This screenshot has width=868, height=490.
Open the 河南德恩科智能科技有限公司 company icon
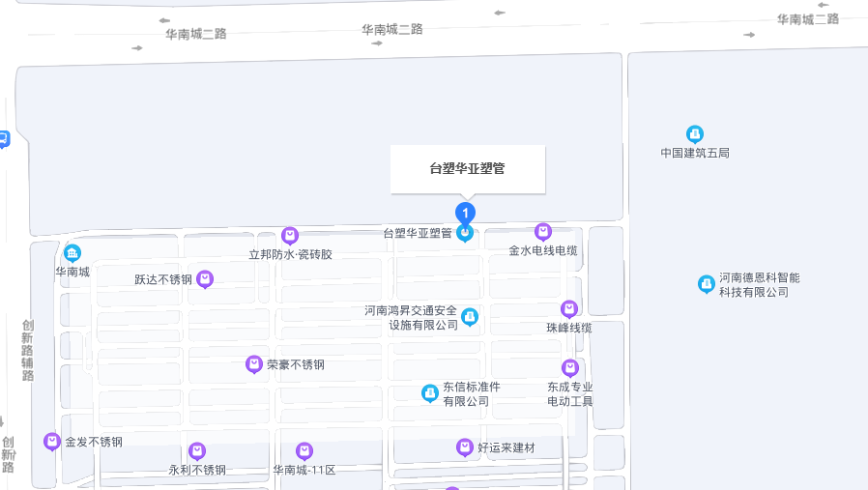pyautogui.click(x=707, y=284)
